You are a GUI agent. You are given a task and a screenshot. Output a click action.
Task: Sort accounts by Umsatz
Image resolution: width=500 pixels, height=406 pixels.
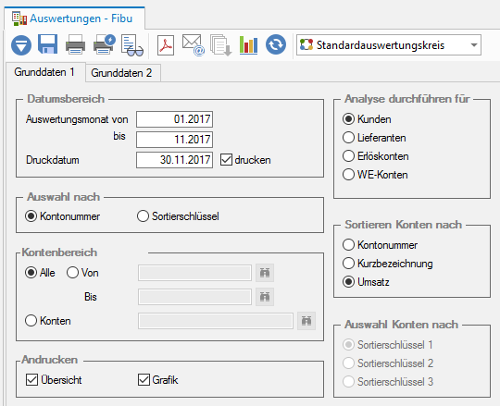coord(348,282)
